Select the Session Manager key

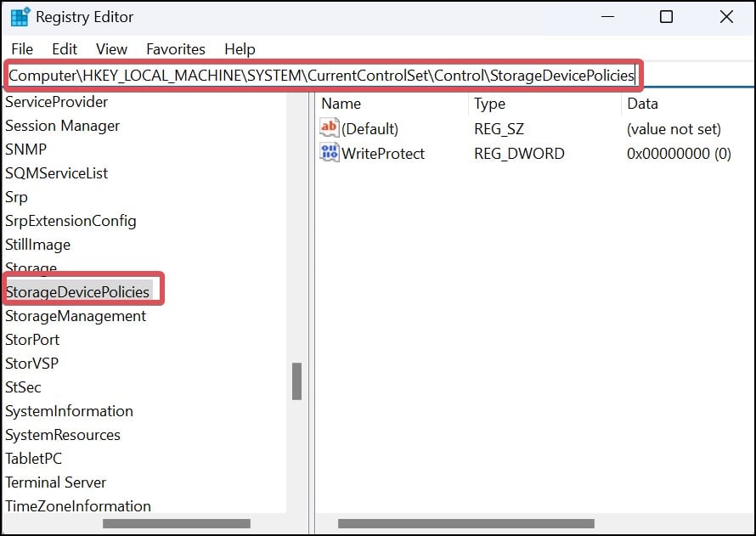[62, 126]
